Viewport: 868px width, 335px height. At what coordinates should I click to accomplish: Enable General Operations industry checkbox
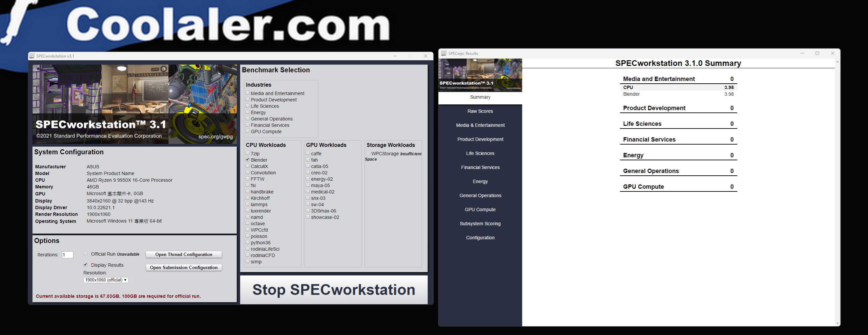pos(248,118)
